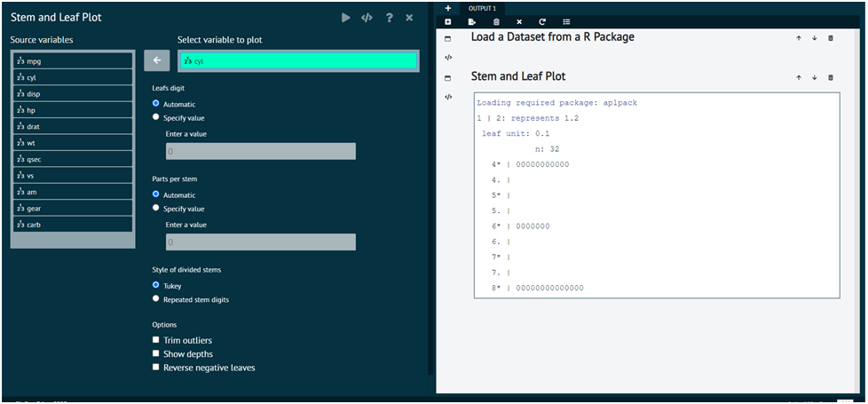Click the 'Loading required package: aplpack' line
This screenshot has width=868, height=404.
pos(557,103)
